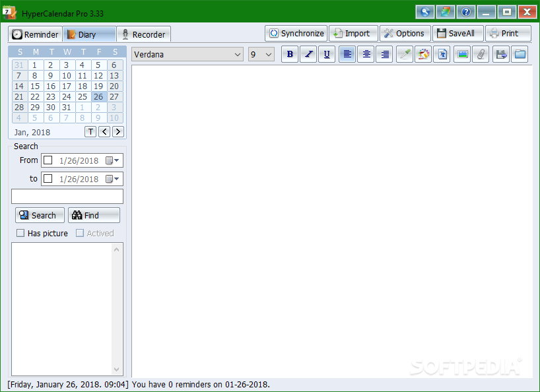Viewport: 540px width, 392px height.
Task: Click the HyperCalendar app icon in title bar
Action: 9,13
